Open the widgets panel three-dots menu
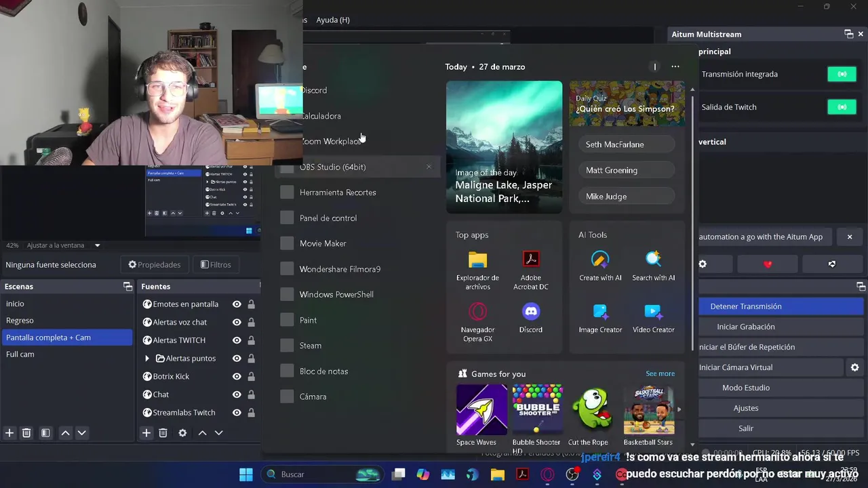Screen dimensions: 868x488 pyautogui.click(x=675, y=66)
